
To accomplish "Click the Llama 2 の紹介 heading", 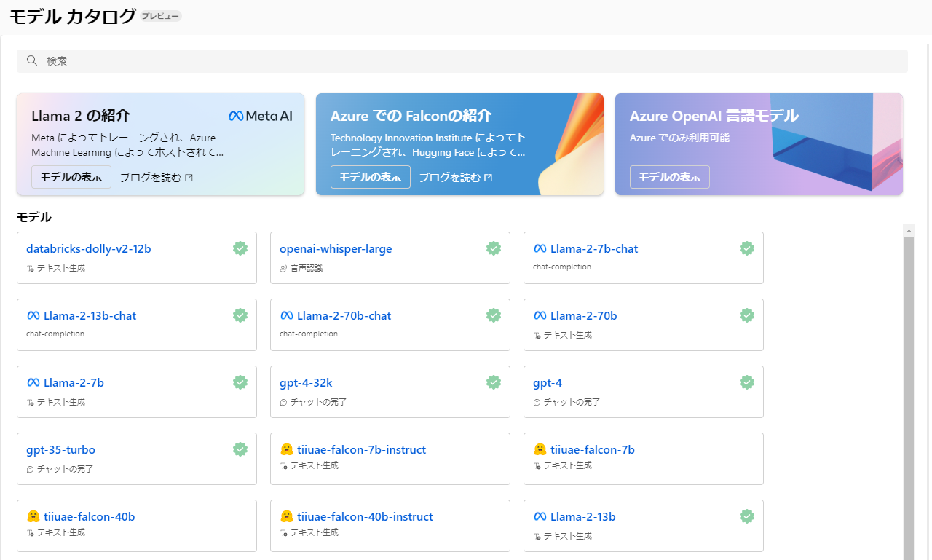I will pyautogui.click(x=81, y=116).
